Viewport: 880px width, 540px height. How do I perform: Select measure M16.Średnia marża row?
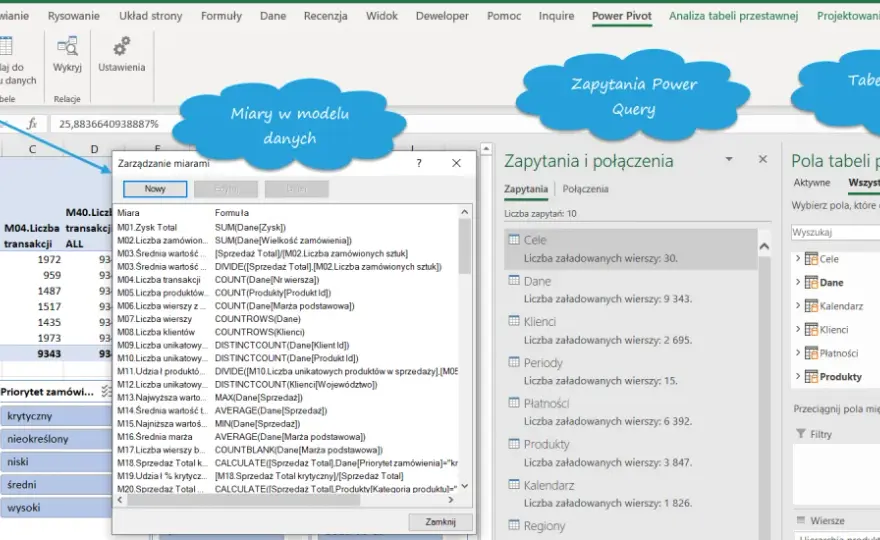286,437
